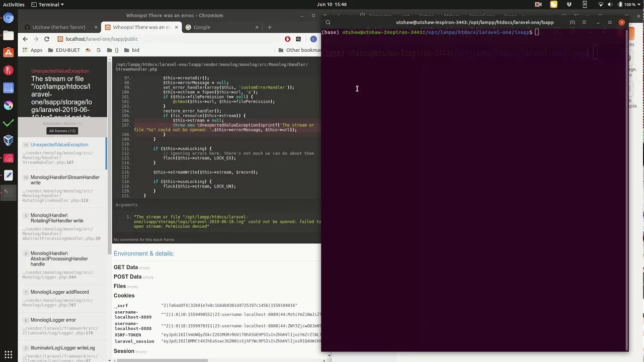Open VirtualBox from the dock
Viewport: 644px width, 362px height.
pos(8,140)
